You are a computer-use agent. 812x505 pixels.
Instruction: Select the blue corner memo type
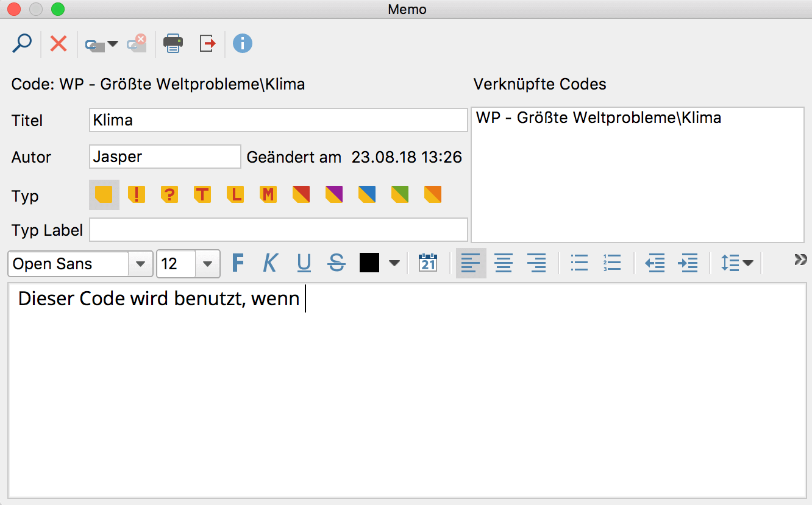click(x=367, y=195)
